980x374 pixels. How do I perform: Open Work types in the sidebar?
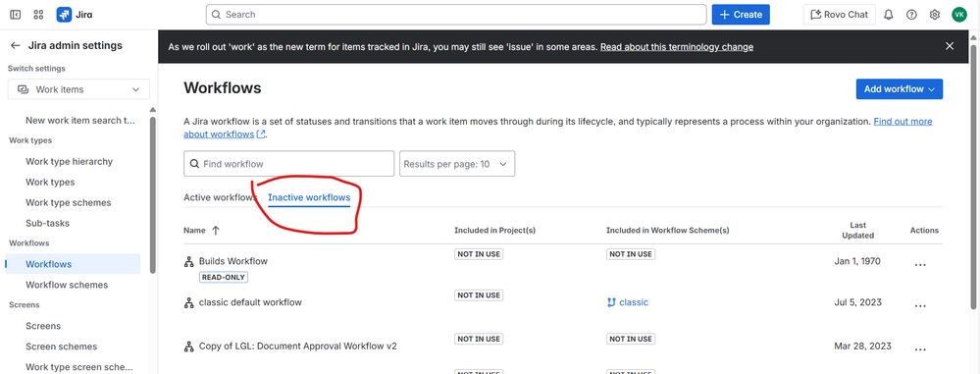click(50, 182)
